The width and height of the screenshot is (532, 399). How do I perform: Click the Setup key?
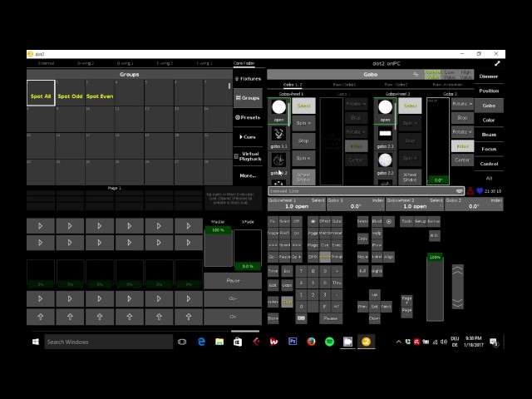pyautogui.click(x=420, y=222)
